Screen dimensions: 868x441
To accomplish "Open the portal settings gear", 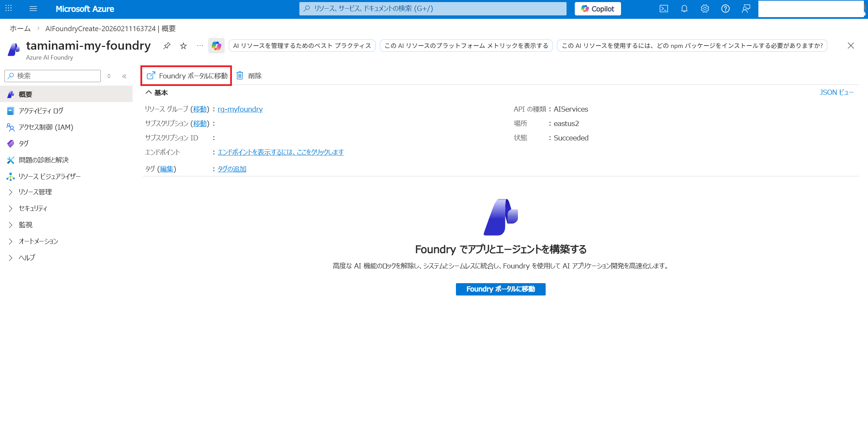I will [705, 9].
